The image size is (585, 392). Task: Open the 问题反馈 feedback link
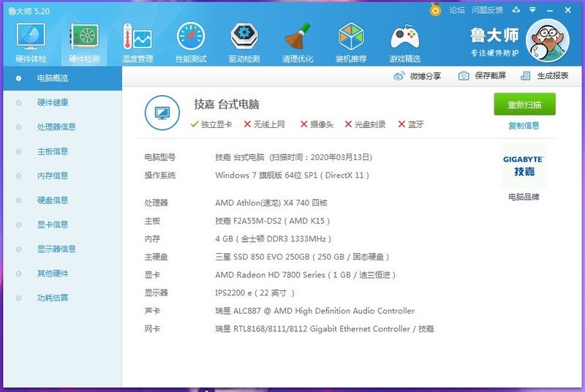487,10
